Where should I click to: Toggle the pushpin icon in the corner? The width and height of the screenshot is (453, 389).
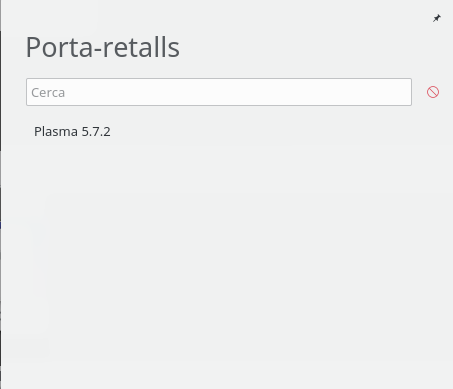point(437,18)
